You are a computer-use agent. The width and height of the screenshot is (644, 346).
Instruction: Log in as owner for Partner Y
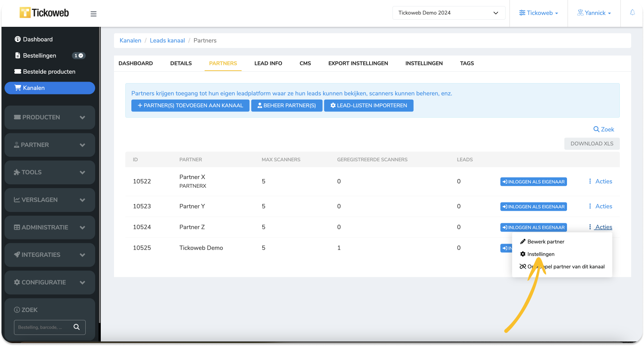[533, 207]
